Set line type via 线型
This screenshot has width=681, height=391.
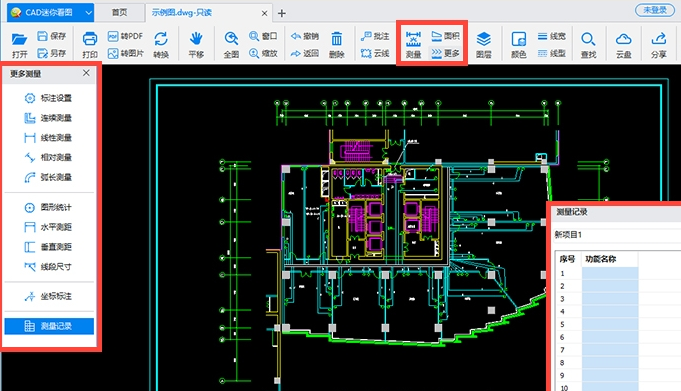pos(552,53)
